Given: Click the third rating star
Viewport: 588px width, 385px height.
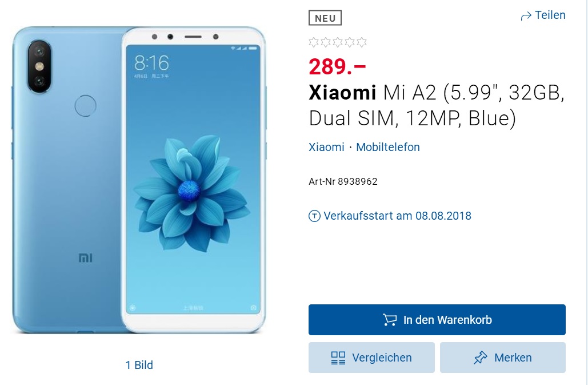Looking at the screenshot, I should pyautogui.click(x=338, y=42).
